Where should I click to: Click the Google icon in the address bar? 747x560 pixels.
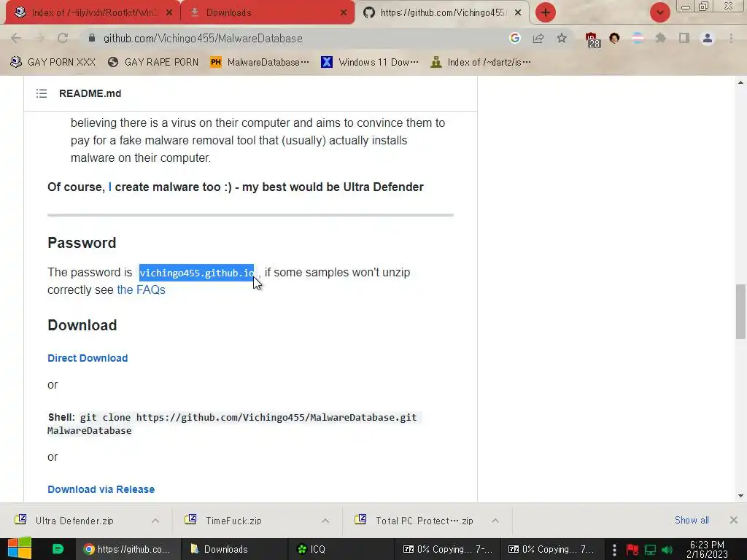pyautogui.click(x=514, y=38)
